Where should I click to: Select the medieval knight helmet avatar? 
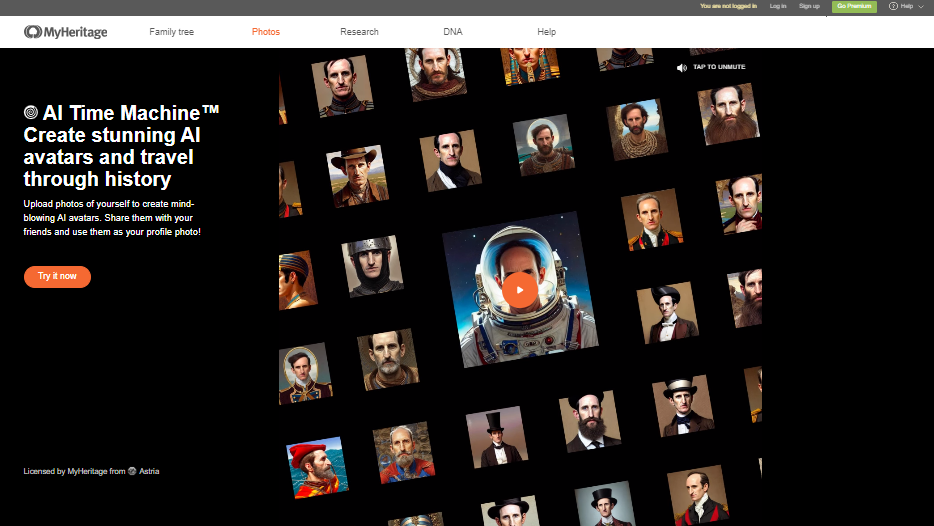tap(372, 266)
